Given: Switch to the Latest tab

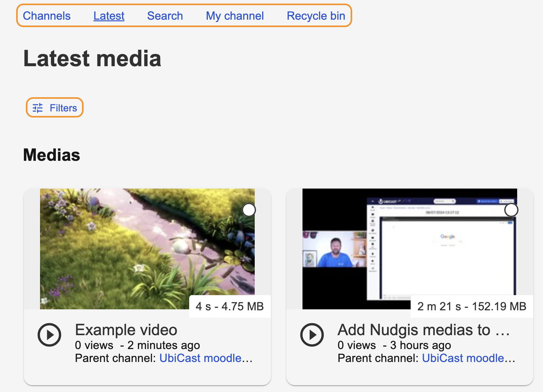Looking at the screenshot, I should click(x=109, y=16).
